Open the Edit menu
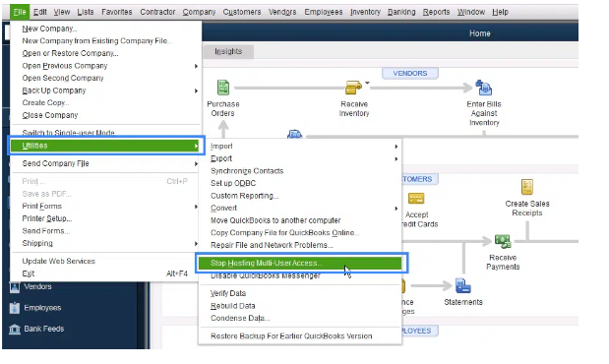The image size is (609, 364). (x=40, y=12)
